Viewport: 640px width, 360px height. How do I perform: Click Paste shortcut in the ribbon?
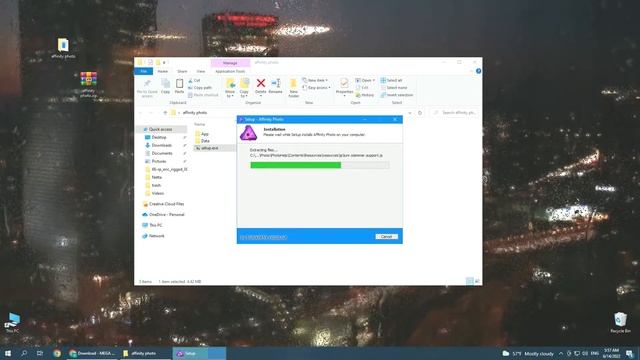[x=203, y=95]
